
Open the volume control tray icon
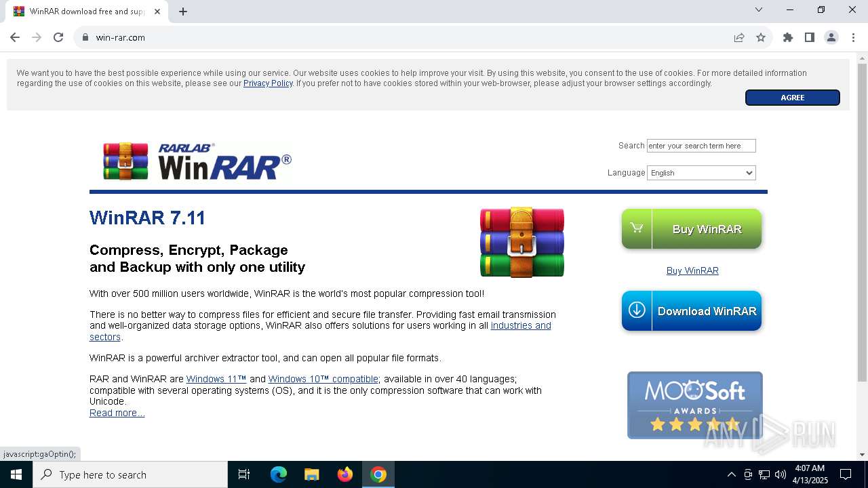pos(781,474)
